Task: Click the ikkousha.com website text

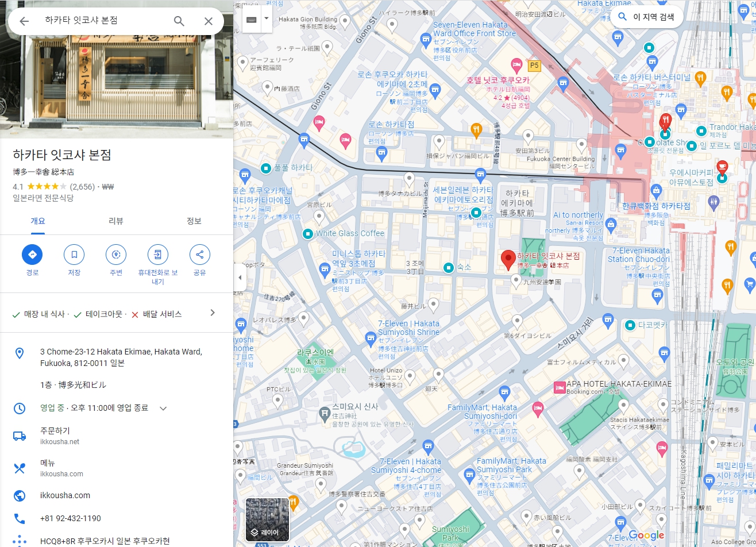Action: [x=65, y=495]
